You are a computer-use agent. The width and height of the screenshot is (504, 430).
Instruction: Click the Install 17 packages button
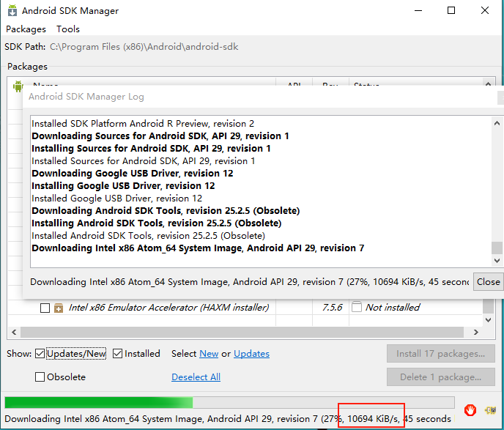point(441,354)
